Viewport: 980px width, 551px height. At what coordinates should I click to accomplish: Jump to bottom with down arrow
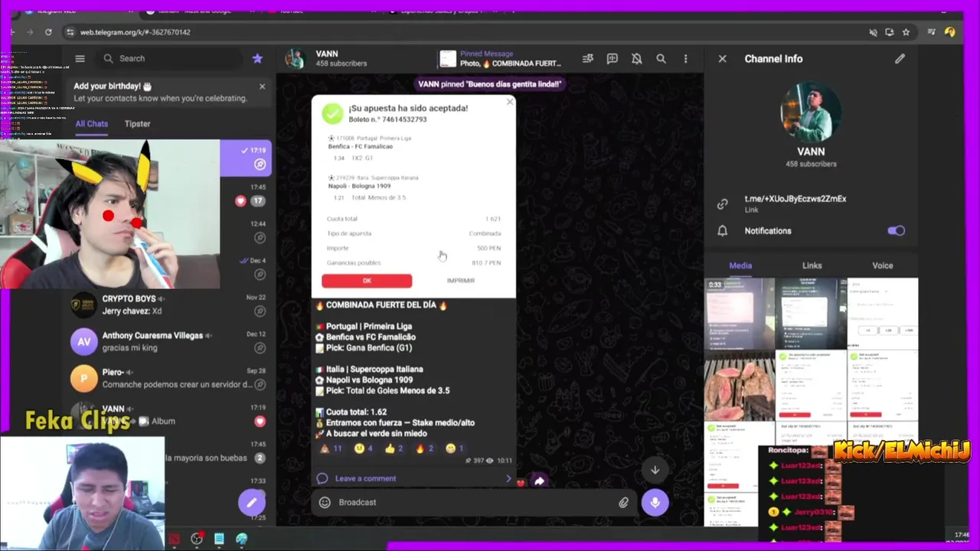pos(655,470)
